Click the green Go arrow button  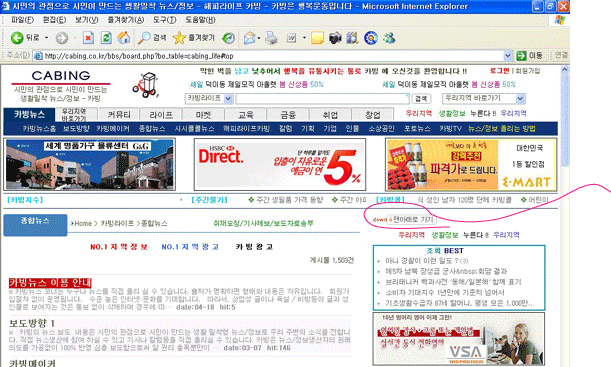(521, 56)
